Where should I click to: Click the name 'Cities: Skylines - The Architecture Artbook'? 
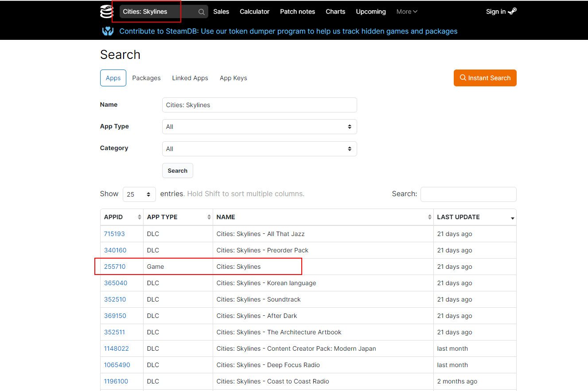pyautogui.click(x=279, y=332)
